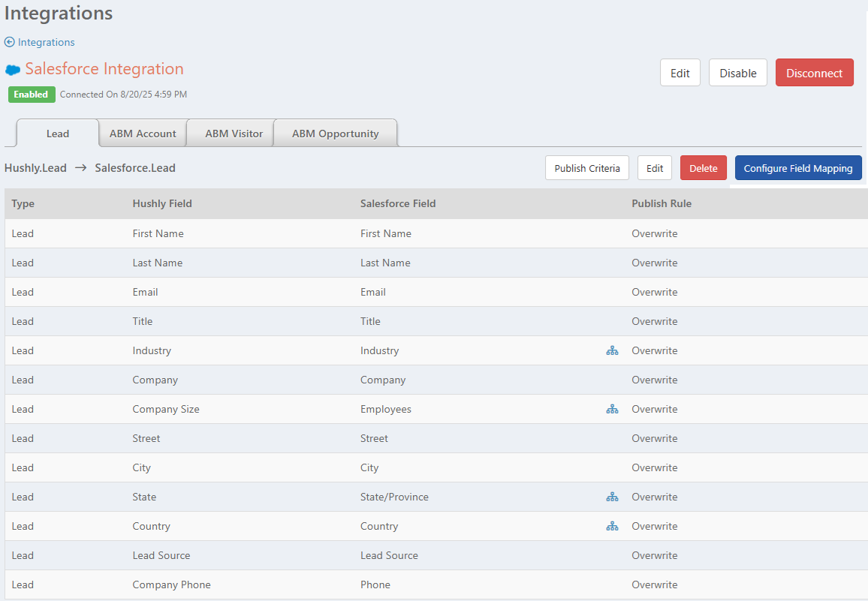Select the Hushly Field cell 'Lead Source'

tap(161, 556)
